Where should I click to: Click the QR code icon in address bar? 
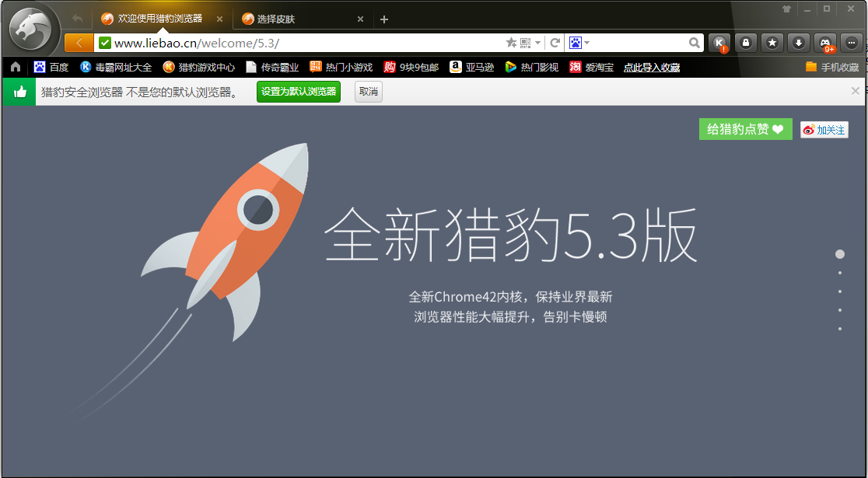pos(523,42)
